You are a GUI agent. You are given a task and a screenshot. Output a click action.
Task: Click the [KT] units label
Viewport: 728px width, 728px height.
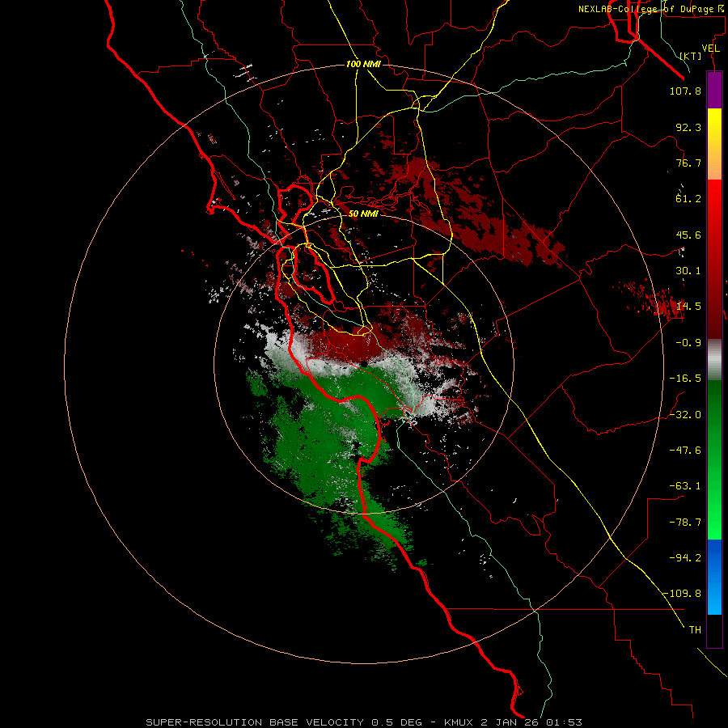tap(691, 56)
